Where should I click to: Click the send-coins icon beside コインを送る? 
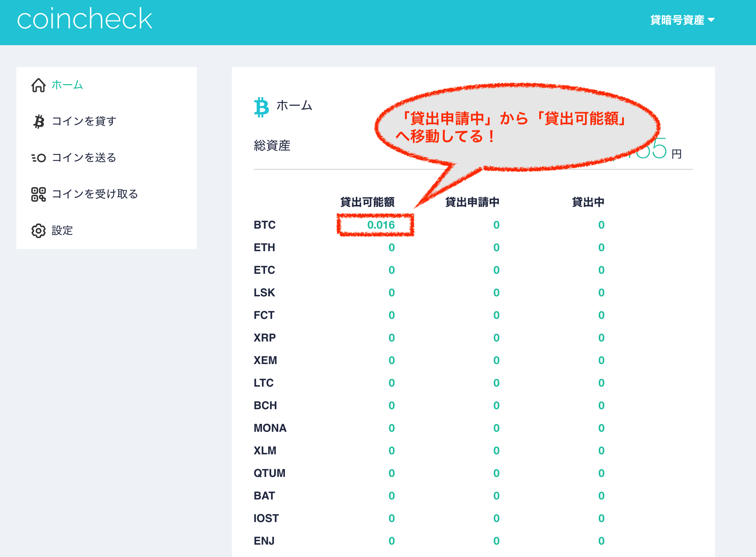[x=38, y=158]
